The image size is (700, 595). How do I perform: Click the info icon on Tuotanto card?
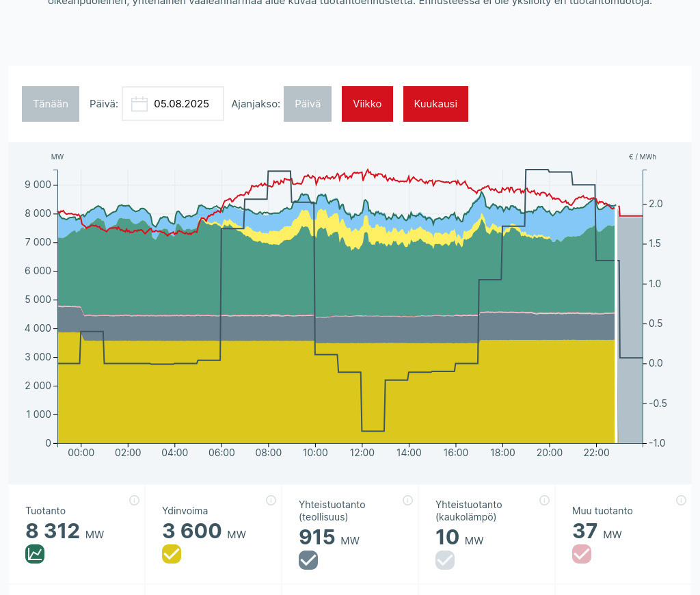pos(134,500)
